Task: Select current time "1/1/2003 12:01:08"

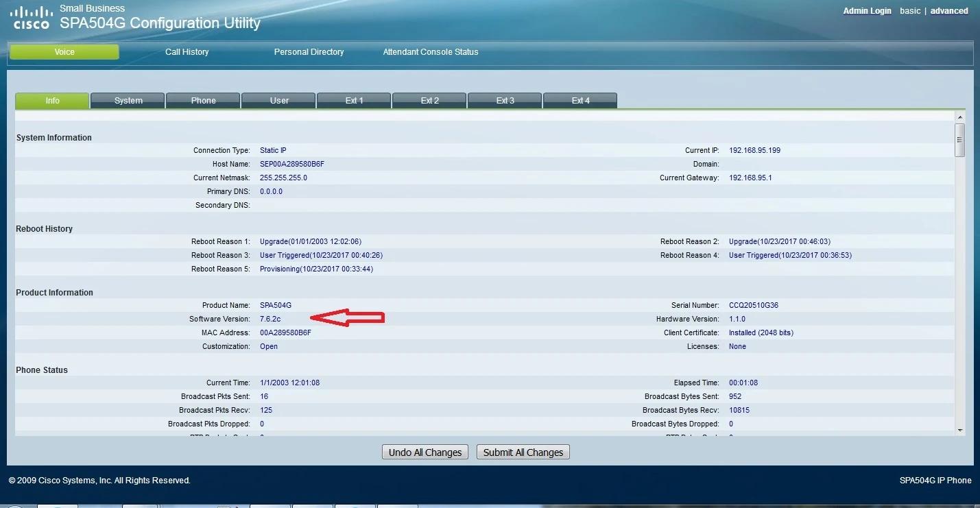Action: tap(290, 383)
